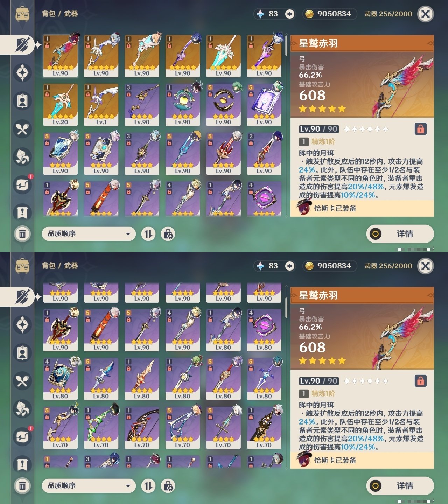Open character development items tab in lower sidebar
The height and width of the screenshot is (504, 448).
click(22, 352)
